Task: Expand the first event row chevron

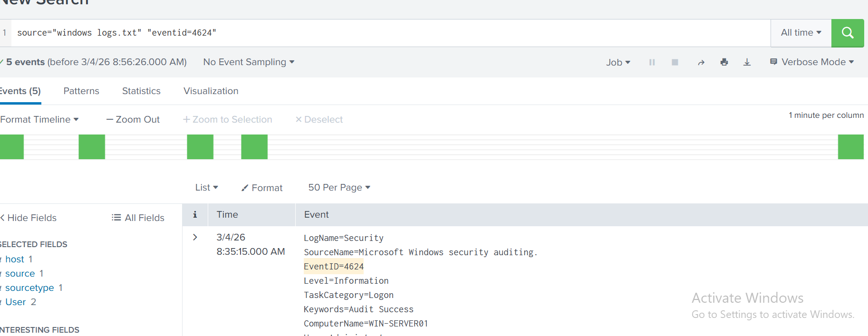Action: pyautogui.click(x=195, y=237)
